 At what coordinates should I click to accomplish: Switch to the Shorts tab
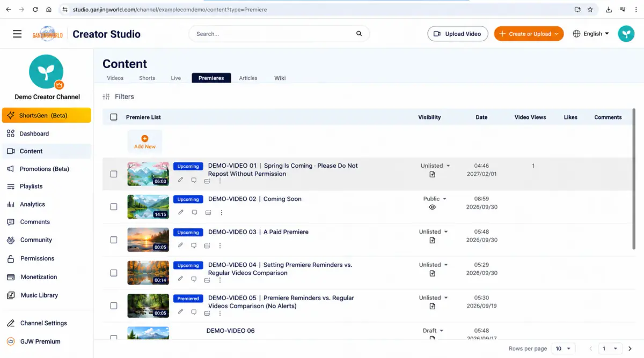pos(147,78)
